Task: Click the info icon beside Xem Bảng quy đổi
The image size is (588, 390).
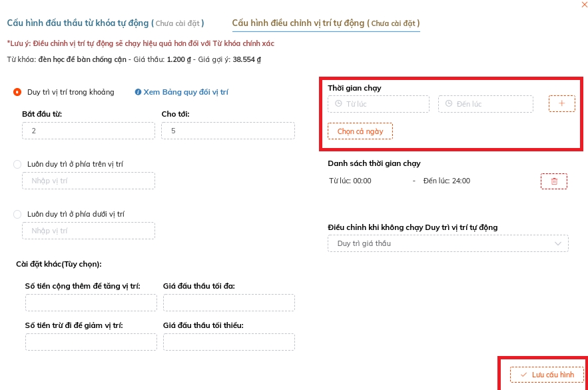Action: coord(139,93)
